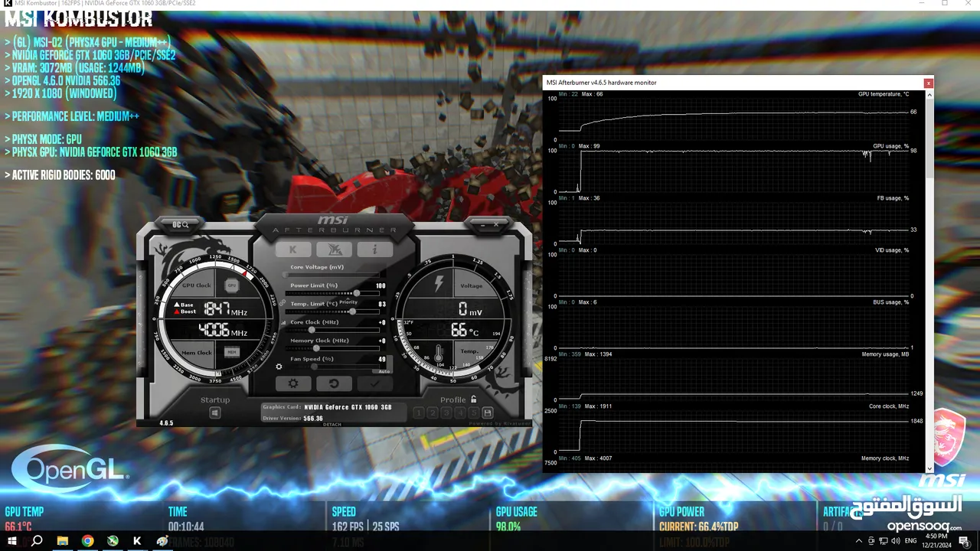This screenshot has width=980, height=551.
Task: Select profile slot 4
Action: point(460,413)
